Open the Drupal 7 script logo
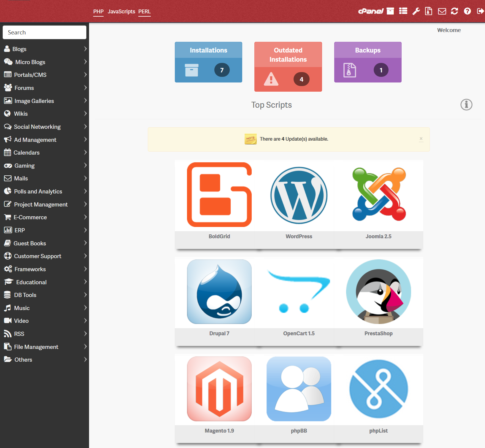 [219, 292]
